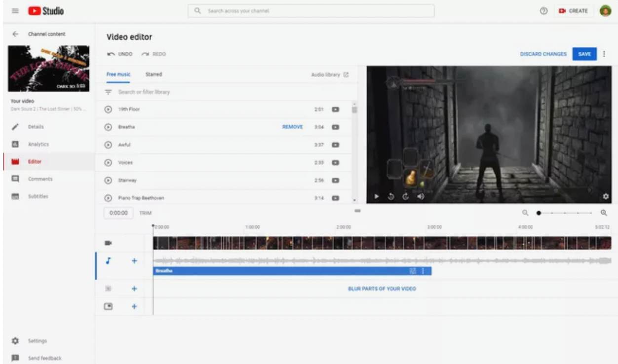This screenshot has height=364, width=618.
Task: Rewind the preview 10 seconds
Action: click(x=391, y=196)
